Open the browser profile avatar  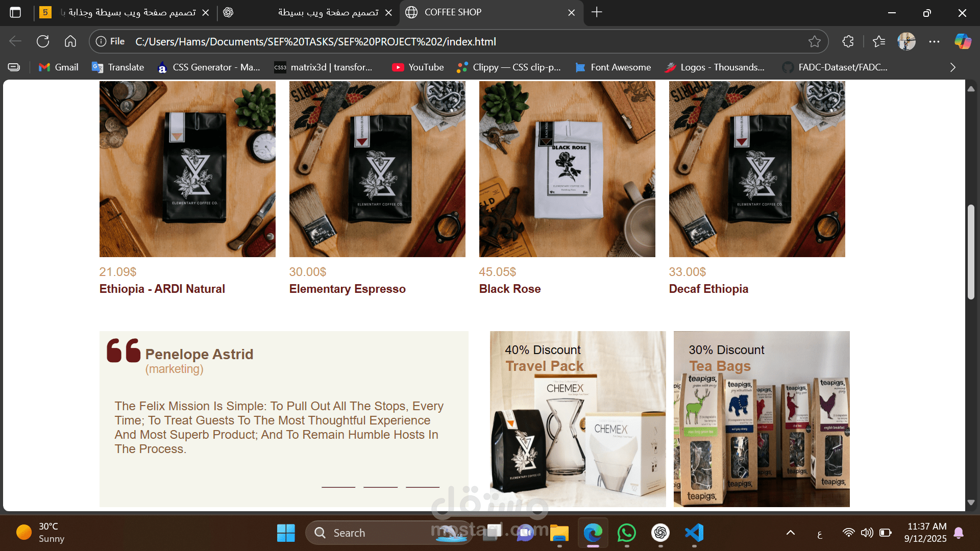point(906,41)
